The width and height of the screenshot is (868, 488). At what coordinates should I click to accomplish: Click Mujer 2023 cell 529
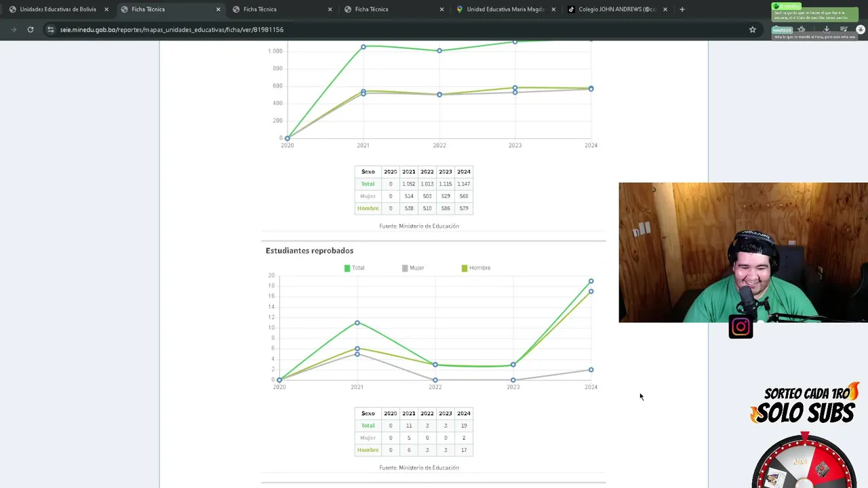445,196
